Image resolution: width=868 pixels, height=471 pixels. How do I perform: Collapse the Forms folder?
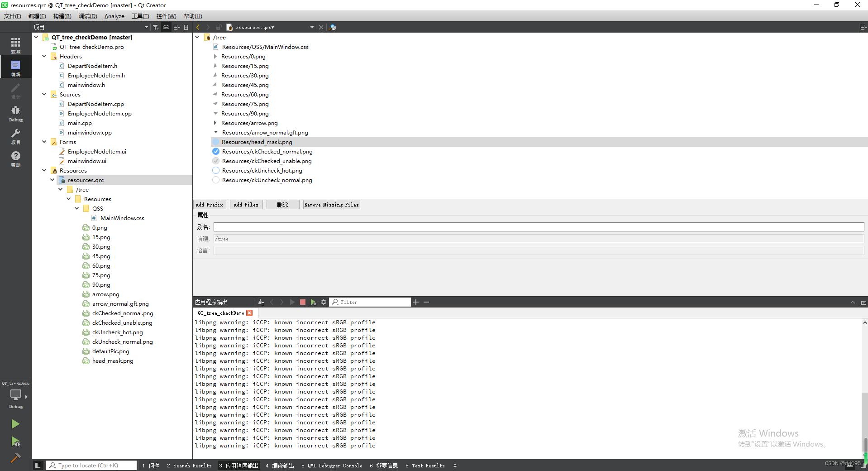(44, 142)
